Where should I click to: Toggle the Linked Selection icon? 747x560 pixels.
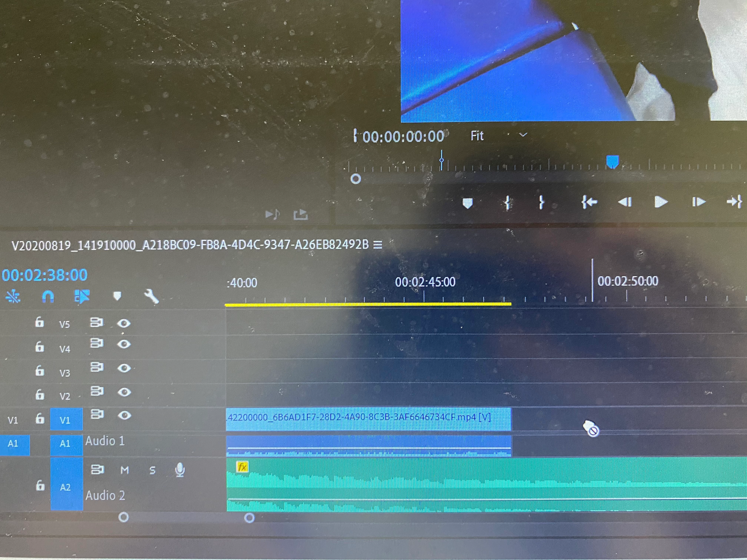tap(82, 296)
